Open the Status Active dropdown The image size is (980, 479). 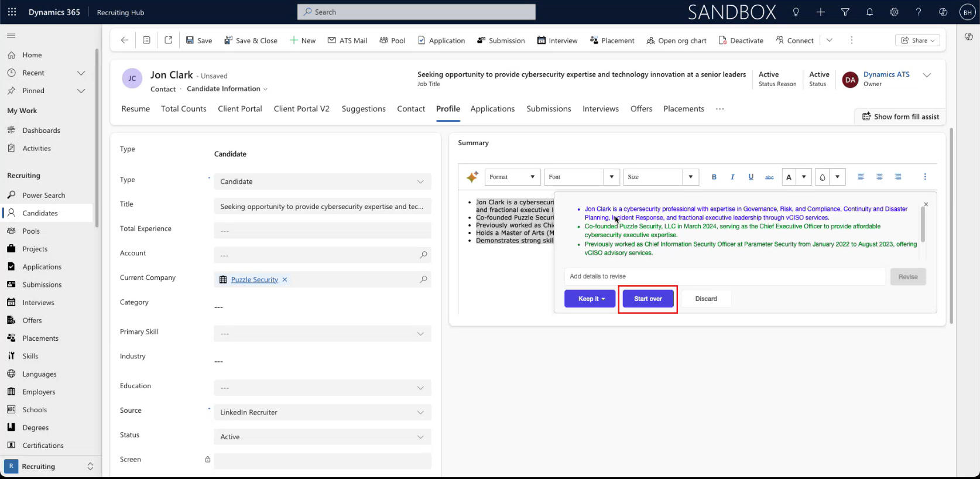[x=322, y=437]
